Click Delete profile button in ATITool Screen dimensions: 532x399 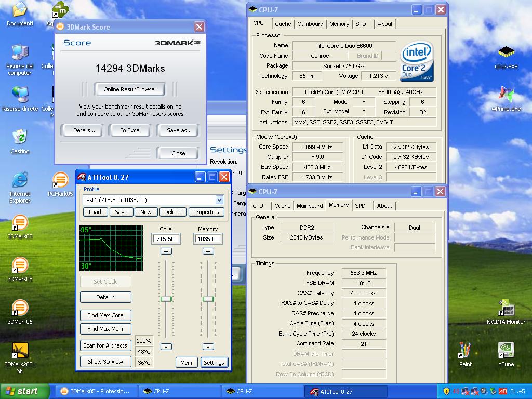(x=172, y=212)
